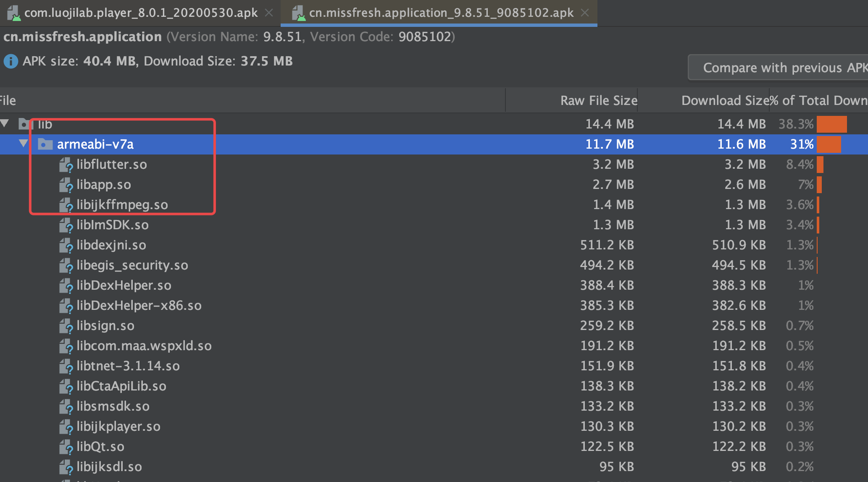Click the 31% size bar for armeabi-v7a
This screenshot has height=482, width=868.
[x=829, y=144]
